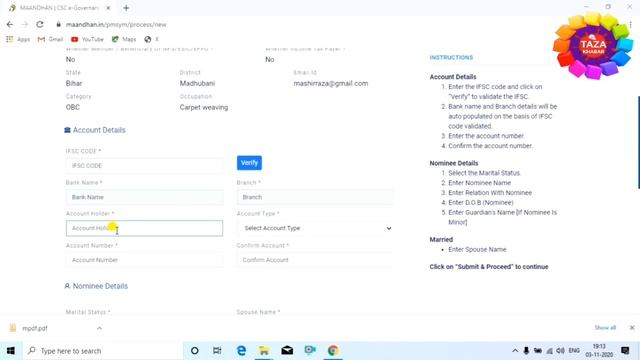Click the page vertical scrollbar
The image size is (640, 360).
(638, 142)
